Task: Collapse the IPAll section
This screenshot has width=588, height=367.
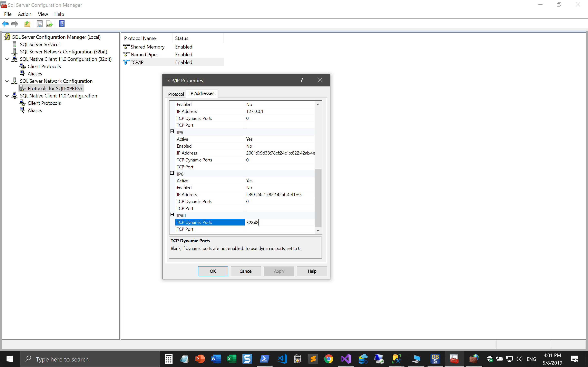Action: [172, 214]
